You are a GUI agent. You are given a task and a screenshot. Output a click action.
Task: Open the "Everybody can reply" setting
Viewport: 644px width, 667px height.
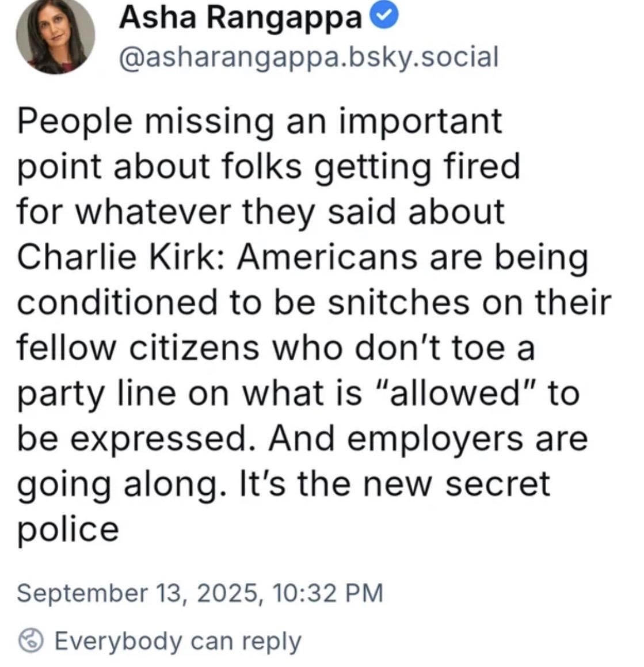coord(177,641)
